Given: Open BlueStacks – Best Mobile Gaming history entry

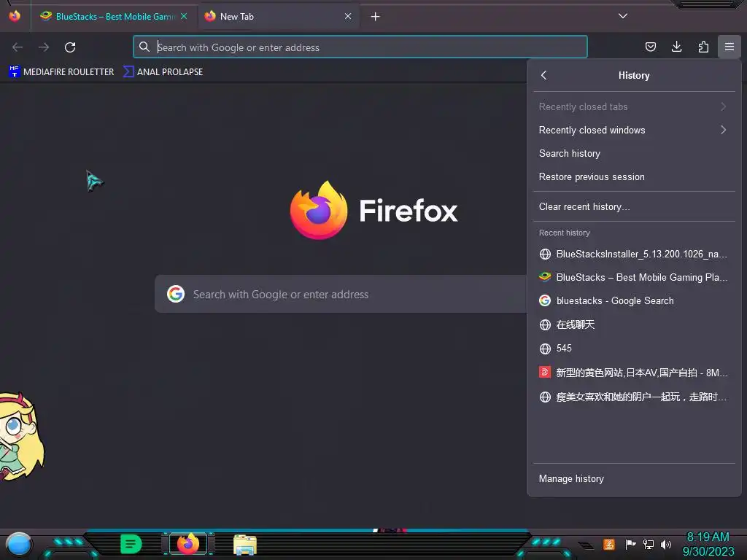Looking at the screenshot, I should (634, 277).
